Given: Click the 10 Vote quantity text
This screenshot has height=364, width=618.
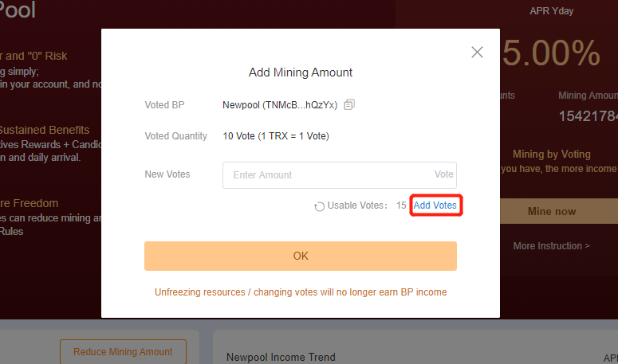Looking at the screenshot, I should click(x=238, y=136).
